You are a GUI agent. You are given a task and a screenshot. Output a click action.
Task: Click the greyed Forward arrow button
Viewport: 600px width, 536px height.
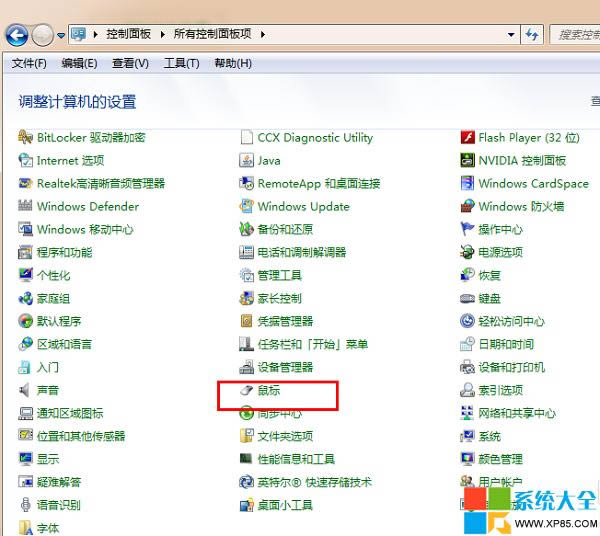(42, 35)
